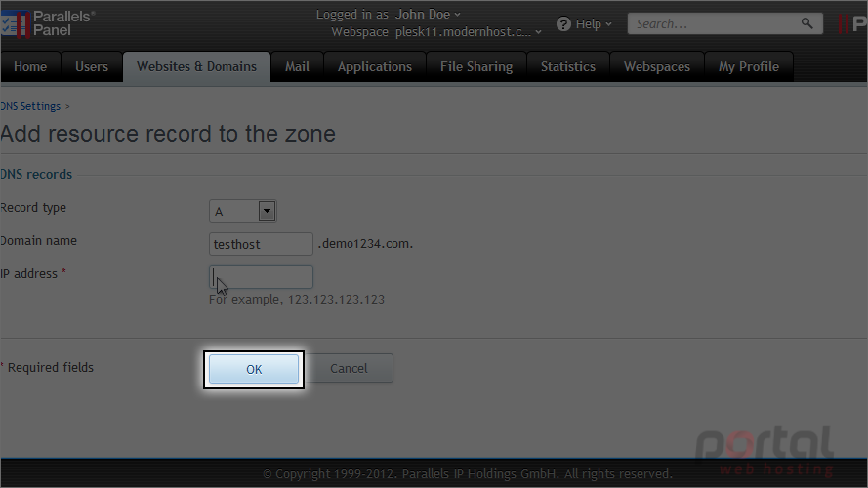The image size is (868, 488).
Task: Open the Record type dropdown arrow
Action: (267, 211)
